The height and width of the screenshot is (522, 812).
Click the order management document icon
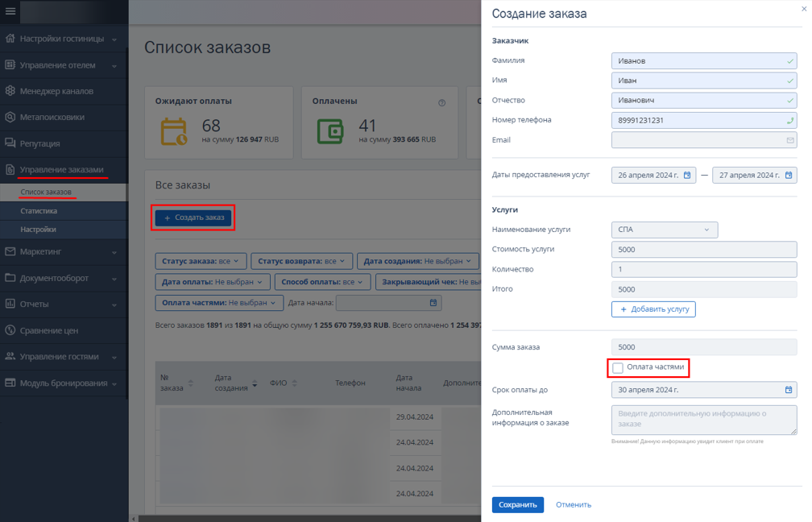(10, 169)
